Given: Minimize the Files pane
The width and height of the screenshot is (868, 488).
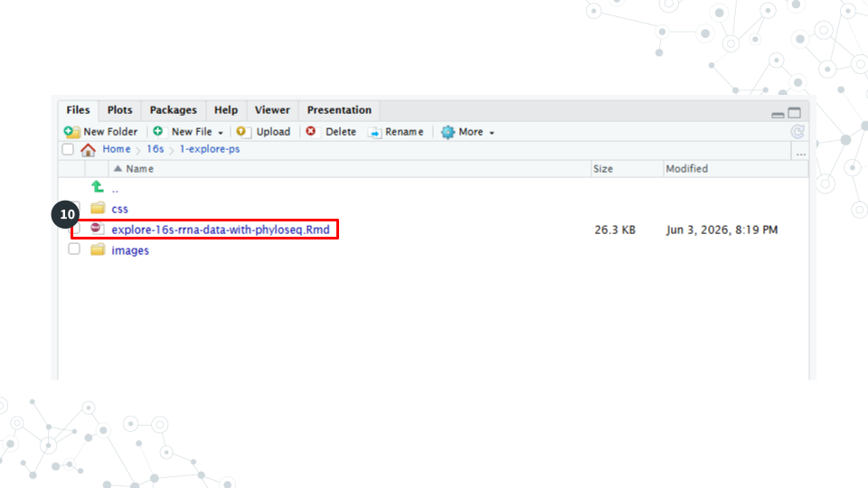Looking at the screenshot, I should point(778,115).
